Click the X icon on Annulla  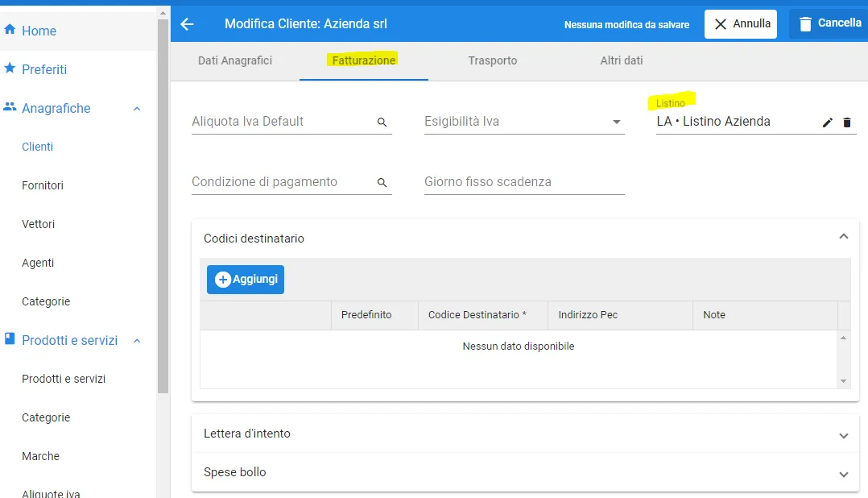click(x=720, y=24)
